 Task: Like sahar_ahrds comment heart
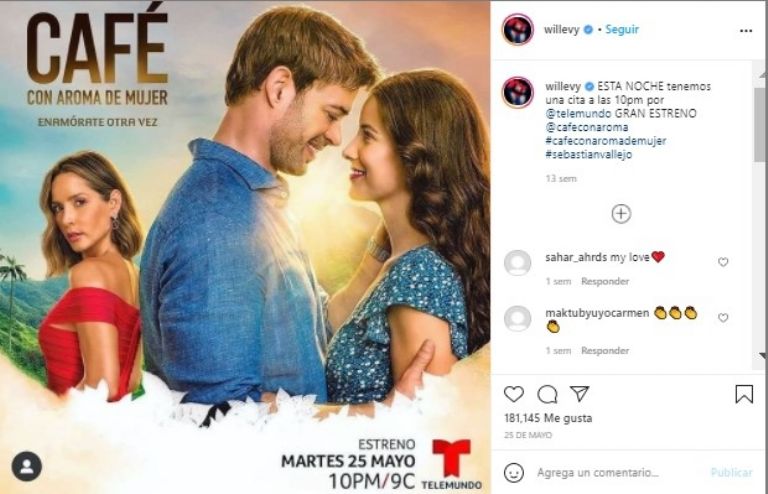pos(723,262)
